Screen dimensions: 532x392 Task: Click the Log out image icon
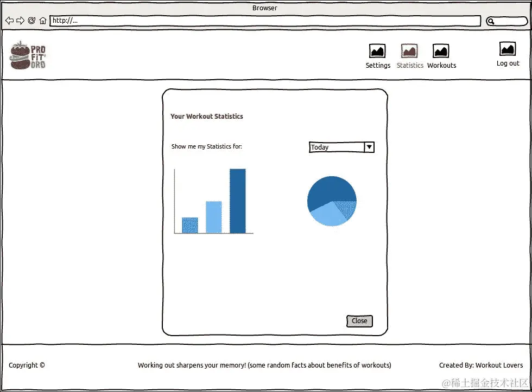click(x=508, y=49)
